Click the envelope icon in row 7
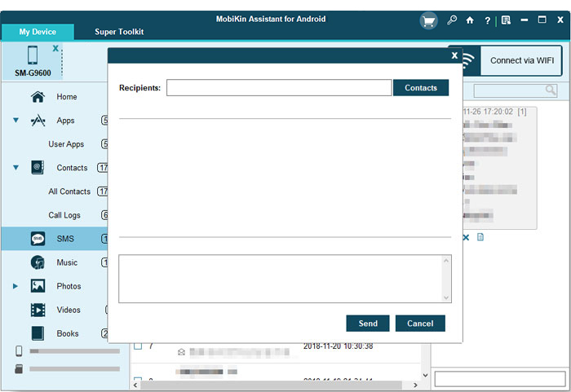571x392 pixels. (x=181, y=352)
